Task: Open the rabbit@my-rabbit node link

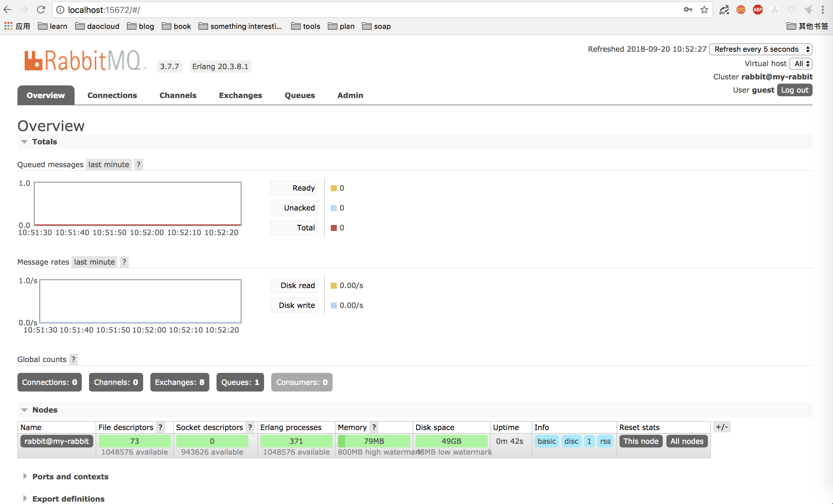Action: click(x=57, y=441)
